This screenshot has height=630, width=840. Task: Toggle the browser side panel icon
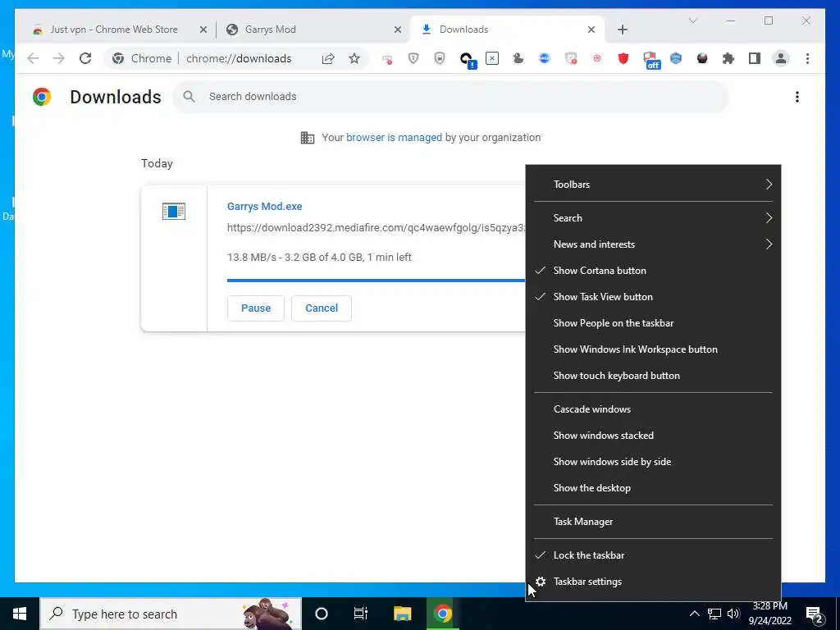[755, 58]
